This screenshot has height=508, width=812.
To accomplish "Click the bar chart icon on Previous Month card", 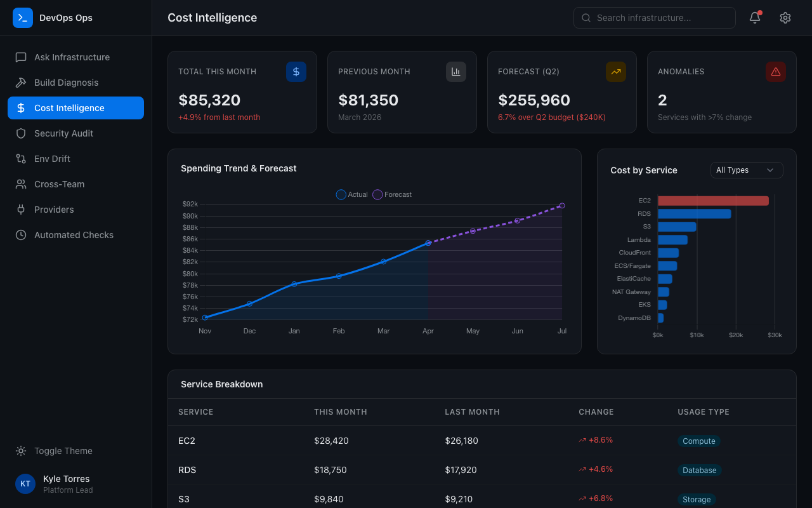I will [455, 72].
